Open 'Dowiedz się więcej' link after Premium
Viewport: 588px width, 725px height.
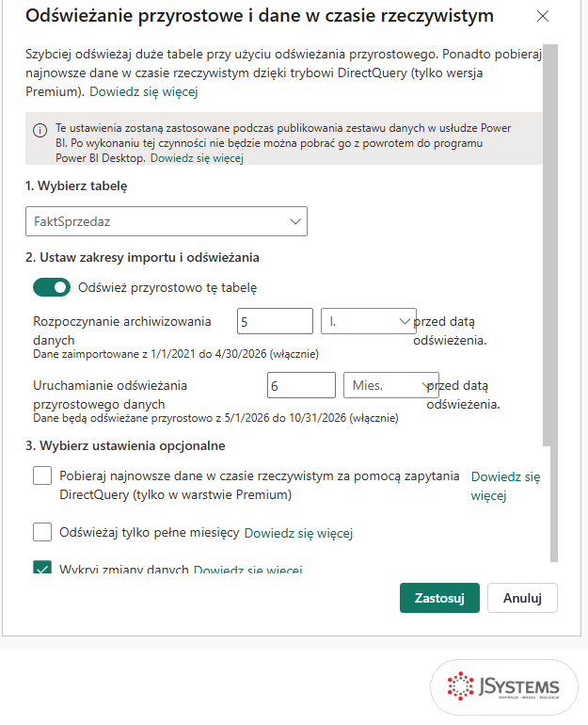coord(144,91)
